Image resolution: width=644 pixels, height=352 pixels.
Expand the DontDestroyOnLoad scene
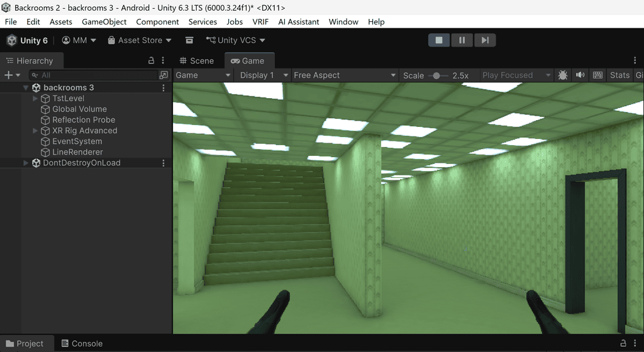26,163
